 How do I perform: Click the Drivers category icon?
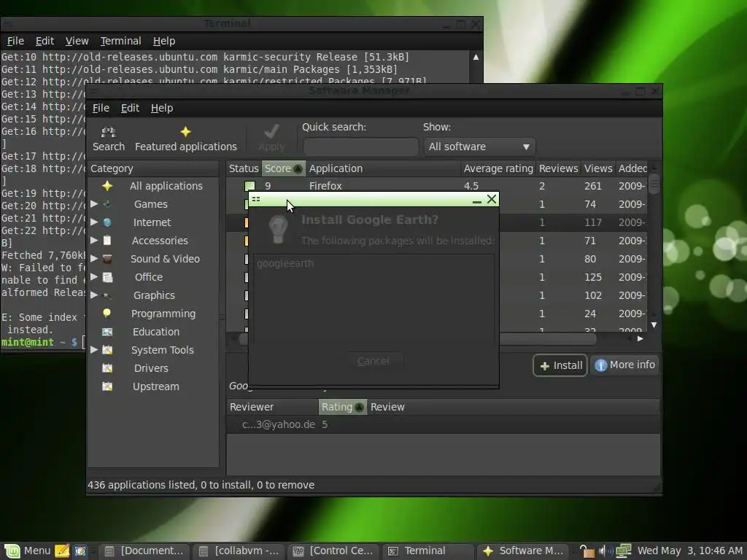107,368
